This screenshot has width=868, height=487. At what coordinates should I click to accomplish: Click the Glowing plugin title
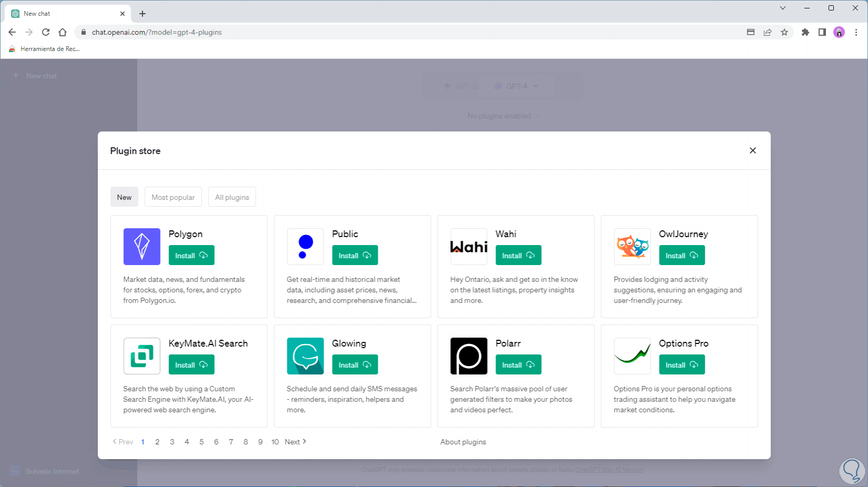(x=349, y=343)
